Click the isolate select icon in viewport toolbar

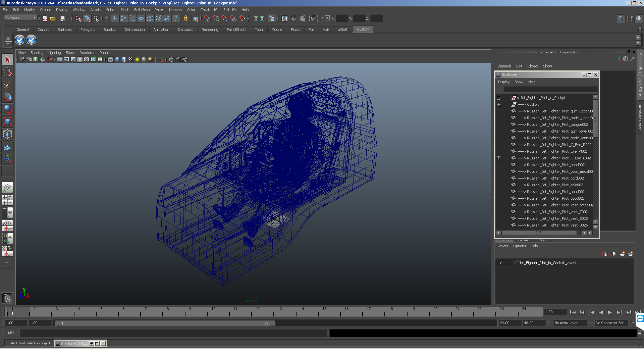click(x=161, y=59)
